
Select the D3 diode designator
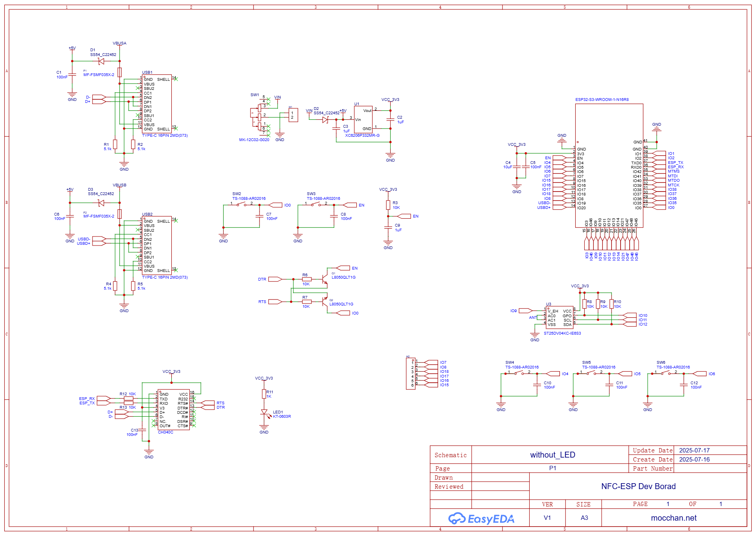coord(91,190)
